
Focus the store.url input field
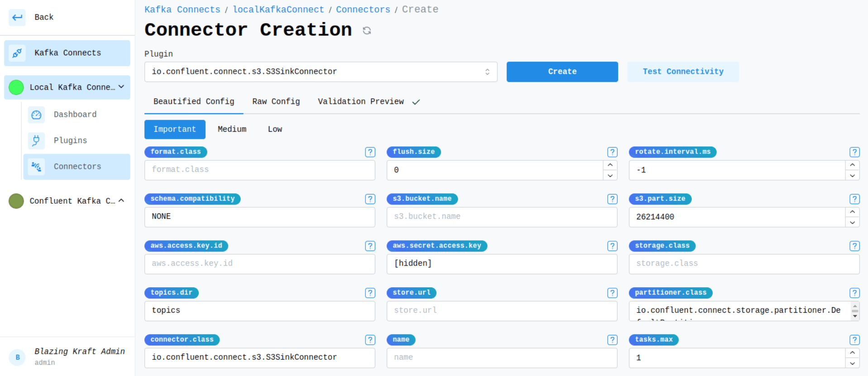[x=502, y=311]
